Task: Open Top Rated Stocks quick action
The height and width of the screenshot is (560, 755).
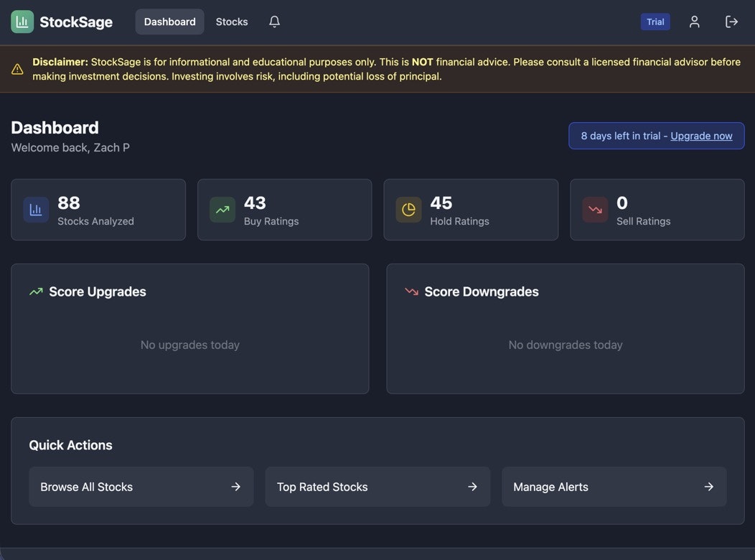Action: coord(377,487)
